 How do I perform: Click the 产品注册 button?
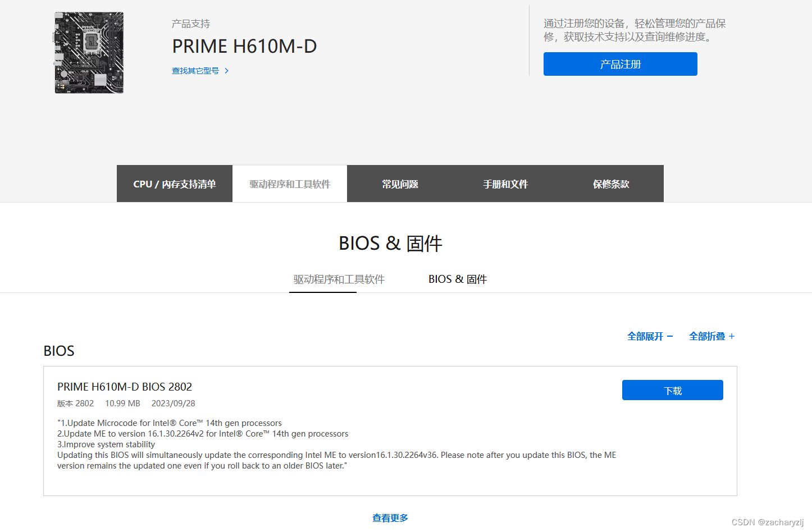point(620,64)
